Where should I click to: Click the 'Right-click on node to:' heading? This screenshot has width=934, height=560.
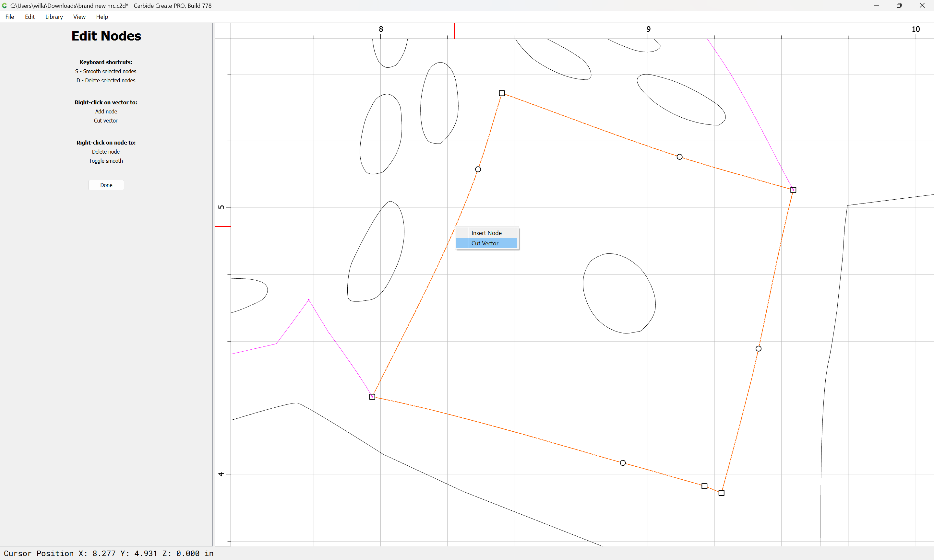click(x=106, y=143)
